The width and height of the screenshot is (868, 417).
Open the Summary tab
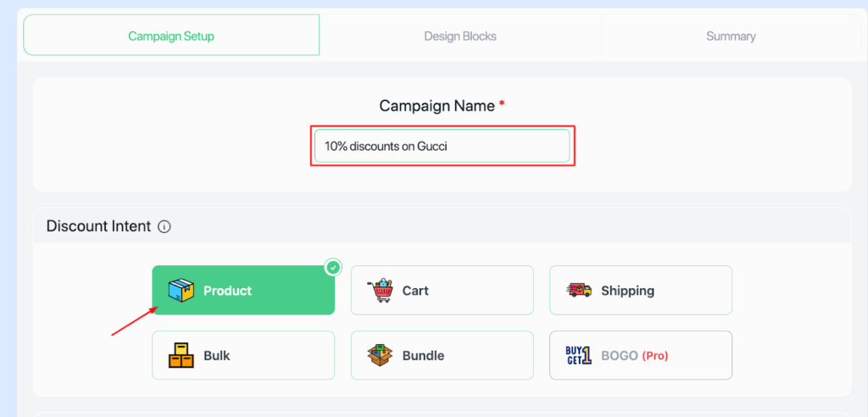click(731, 36)
